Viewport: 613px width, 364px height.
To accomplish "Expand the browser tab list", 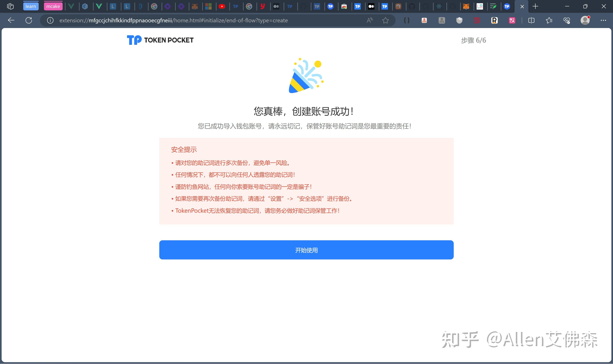I will (10, 6).
